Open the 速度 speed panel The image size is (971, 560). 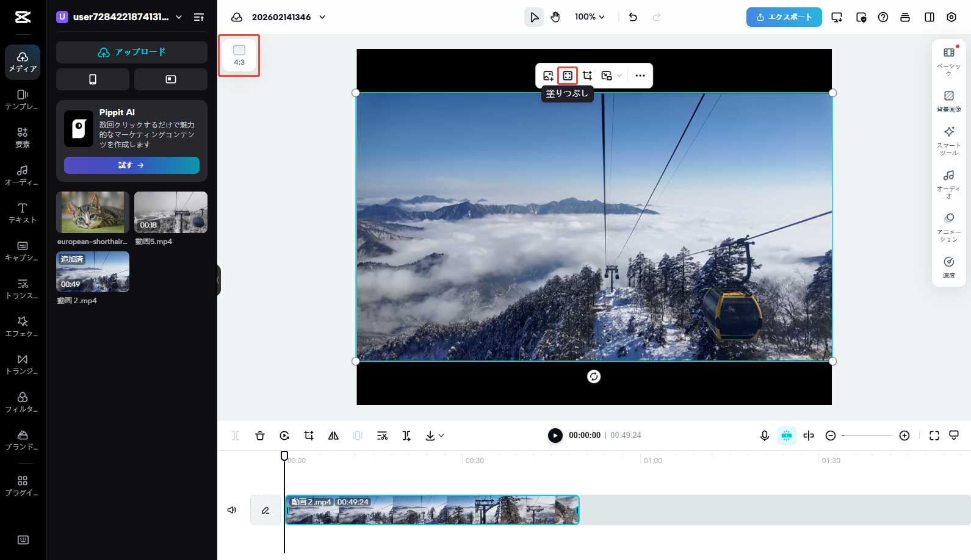pyautogui.click(x=949, y=267)
